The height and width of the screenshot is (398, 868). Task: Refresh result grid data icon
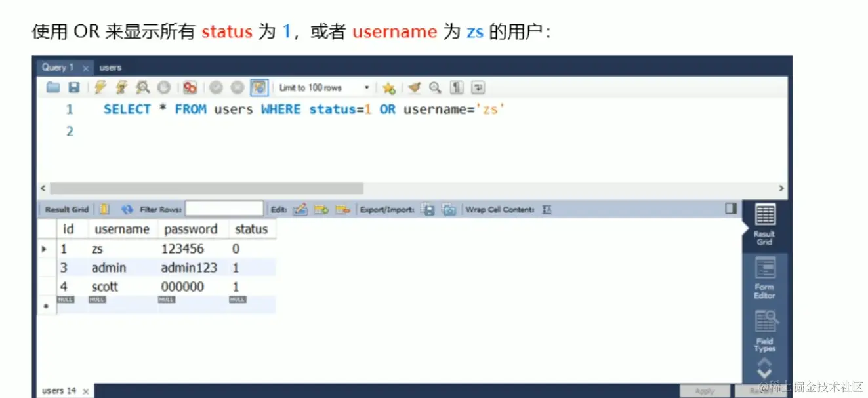[127, 209]
